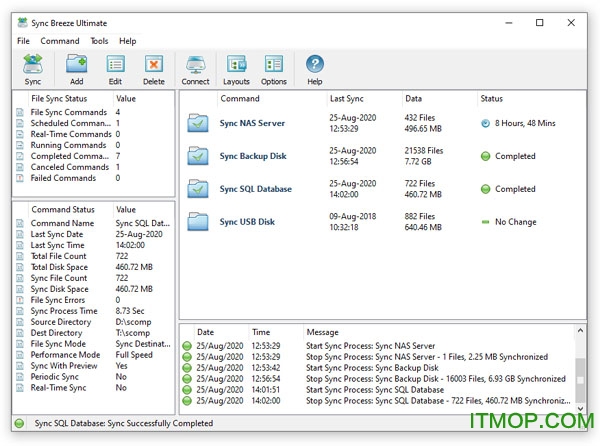Click the No Change dash icon
Image resolution: width=600 pixels, height=446 pixels.
coord(486,222)
